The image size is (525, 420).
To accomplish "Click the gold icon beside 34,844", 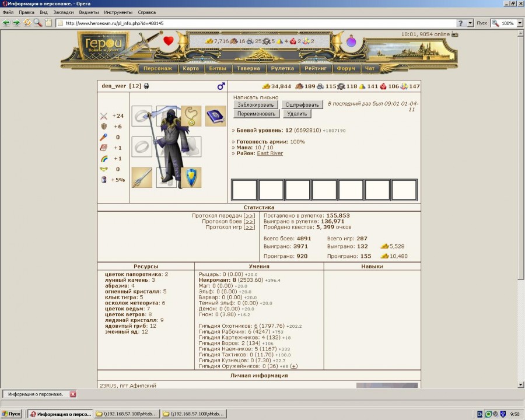I will pos(266,86).
